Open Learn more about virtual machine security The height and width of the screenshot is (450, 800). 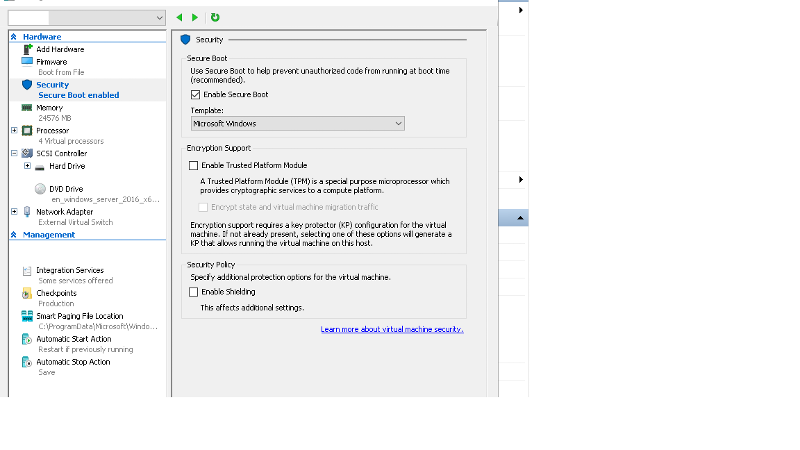click(392, 329)
